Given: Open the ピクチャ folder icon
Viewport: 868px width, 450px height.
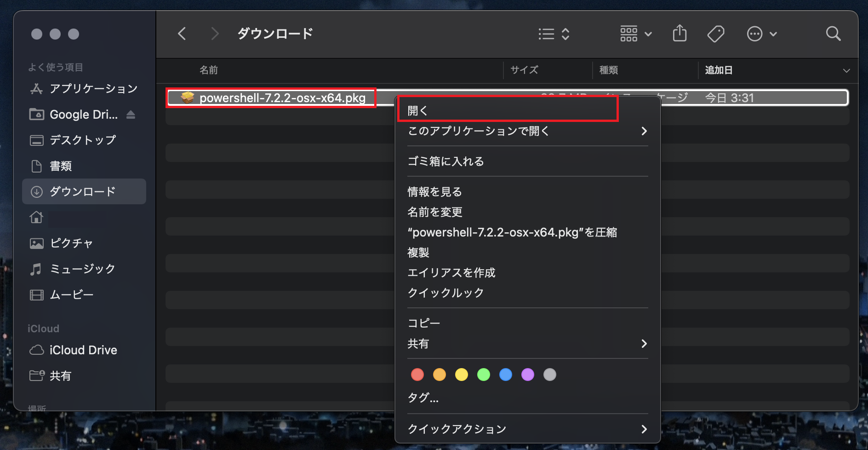Looking at the screenshot, I should (x=37, y=243).
